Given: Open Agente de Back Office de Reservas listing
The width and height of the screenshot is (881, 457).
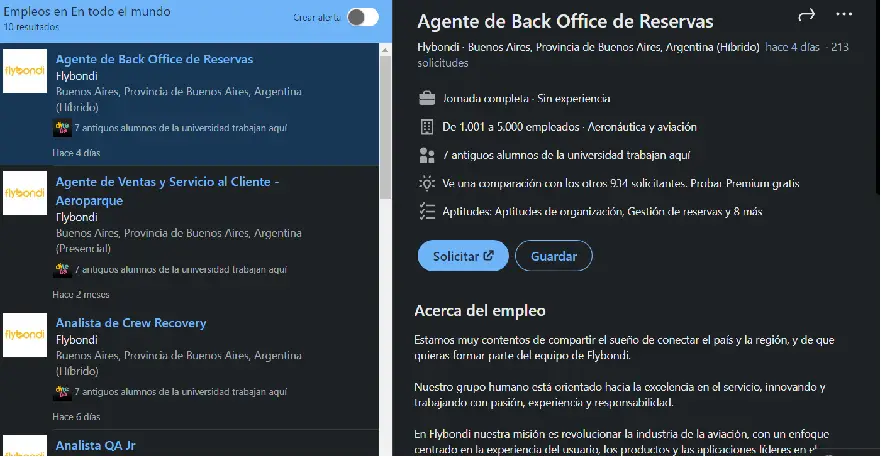Looking at the screenshot, I should pyautogui.click(x=154, y=59).
